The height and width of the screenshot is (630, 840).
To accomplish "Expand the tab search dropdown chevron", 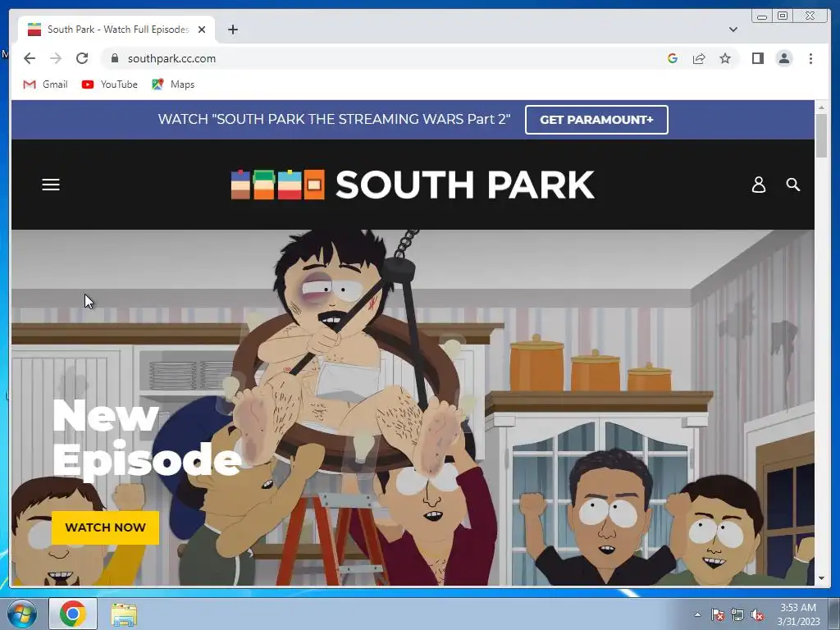I will [733, 30].
